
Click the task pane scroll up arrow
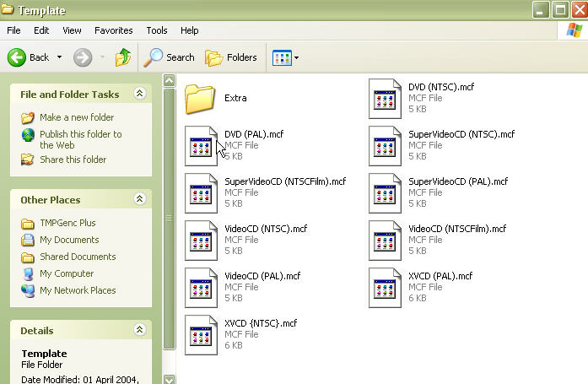169,81
